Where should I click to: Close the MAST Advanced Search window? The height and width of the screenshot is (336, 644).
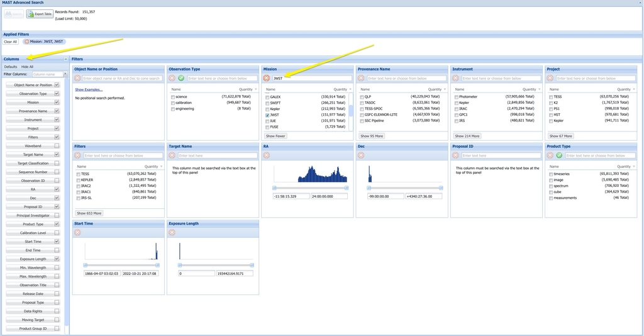[x=640, y=3]
